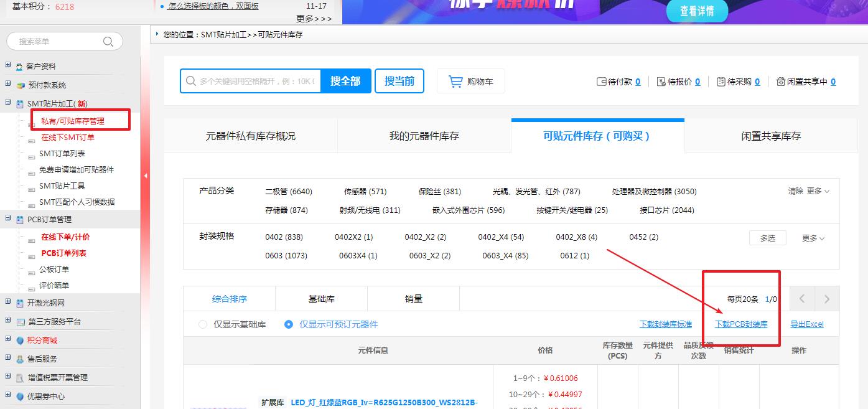Click the component keyword search field

tap(256, 82)
